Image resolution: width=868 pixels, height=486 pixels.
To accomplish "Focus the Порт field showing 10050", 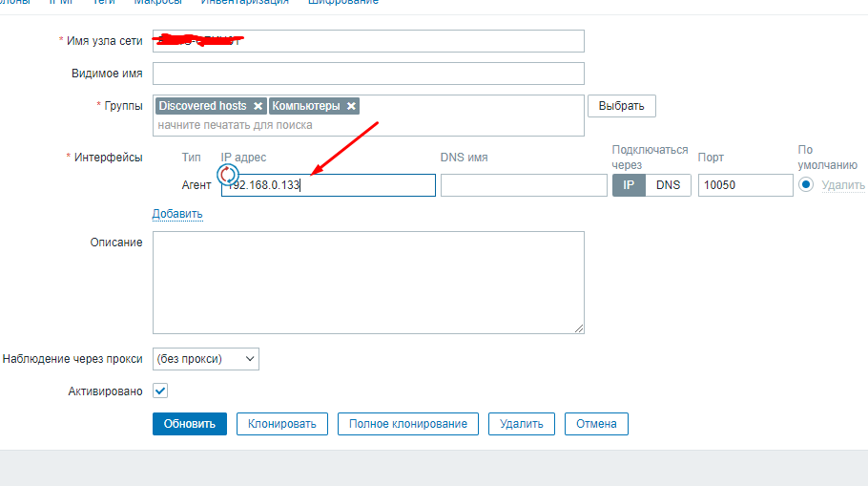I will 746,185.
